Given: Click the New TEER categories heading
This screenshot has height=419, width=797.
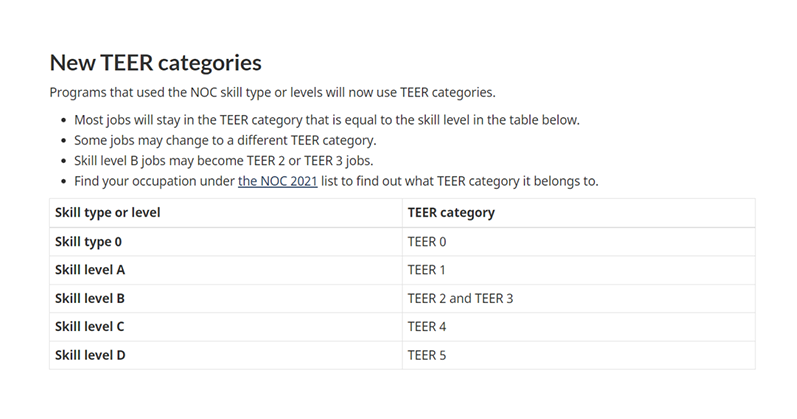Looking at the screenshot, I should pyautogui.click(x=156, y=63).
